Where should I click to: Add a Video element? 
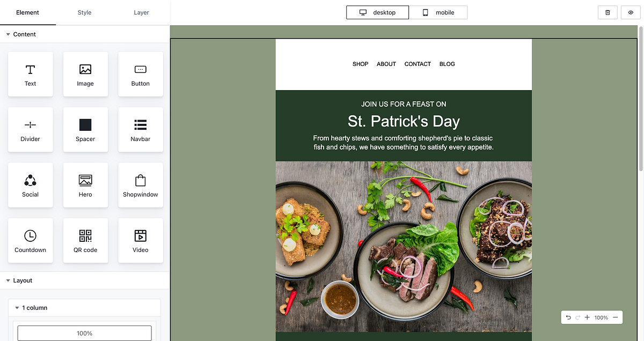140,240
